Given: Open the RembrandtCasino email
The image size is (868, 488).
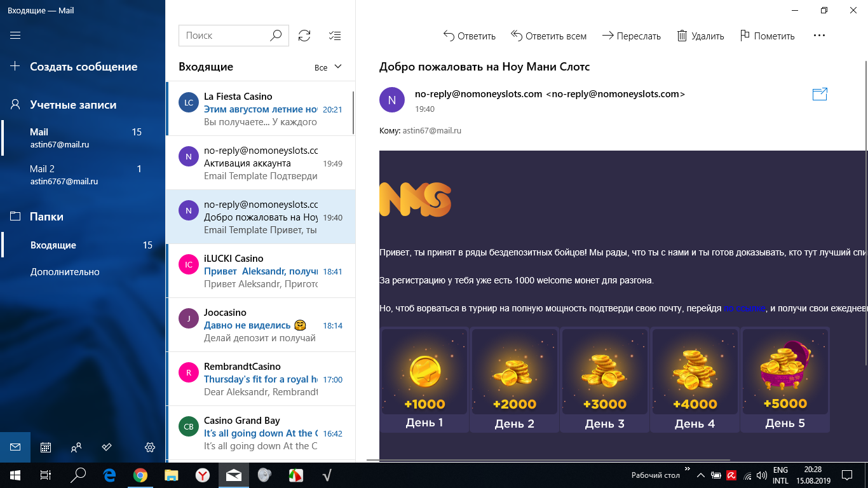Looking at the screenshot, I should point(260,379).
